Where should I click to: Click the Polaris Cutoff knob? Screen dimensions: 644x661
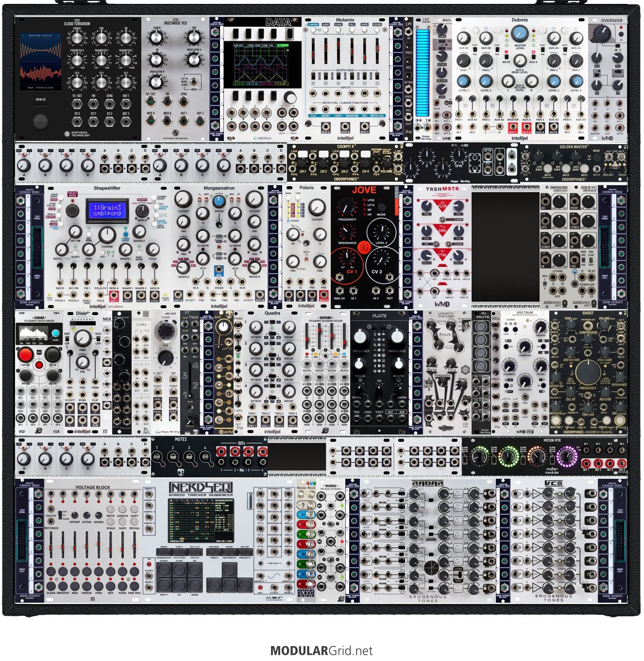[x=317, y=208]
